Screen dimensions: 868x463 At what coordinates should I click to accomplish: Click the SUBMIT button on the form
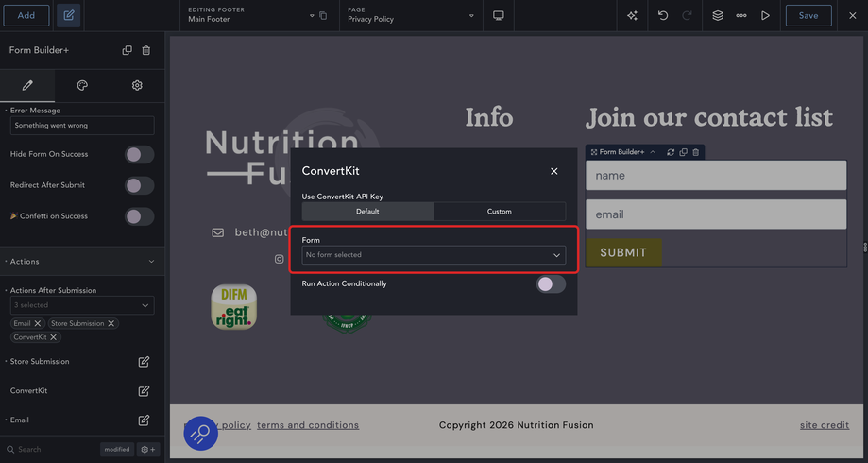623,252
